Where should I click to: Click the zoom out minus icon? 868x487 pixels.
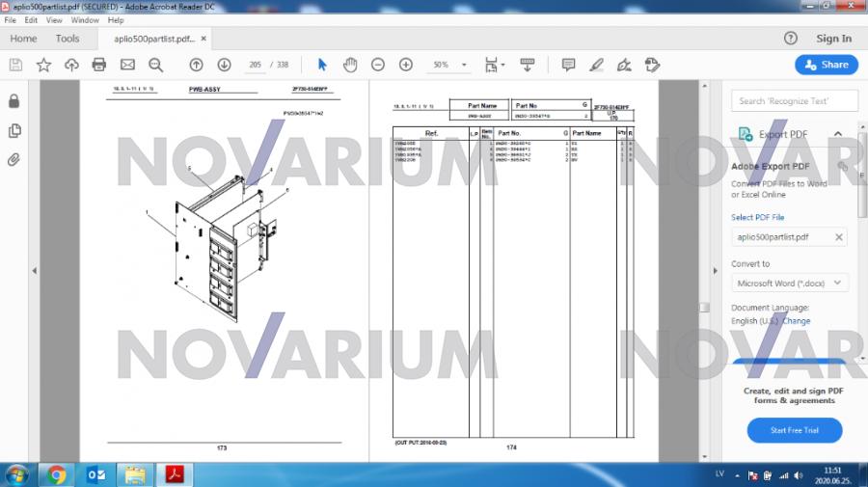tap(378, 65)
